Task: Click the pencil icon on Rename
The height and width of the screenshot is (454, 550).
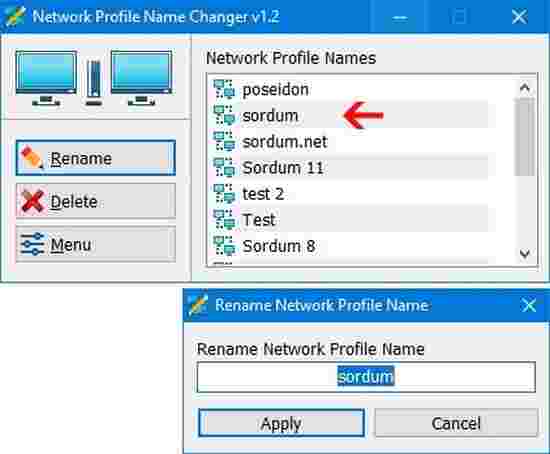Action: click(x=32, y=158)
